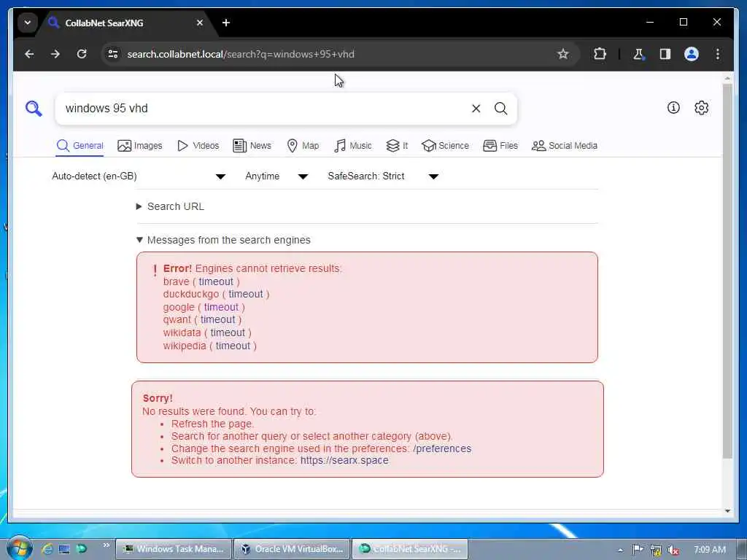Switch to the General category
The height and width of the screenshot is (560, 747).
coord(80,146)
